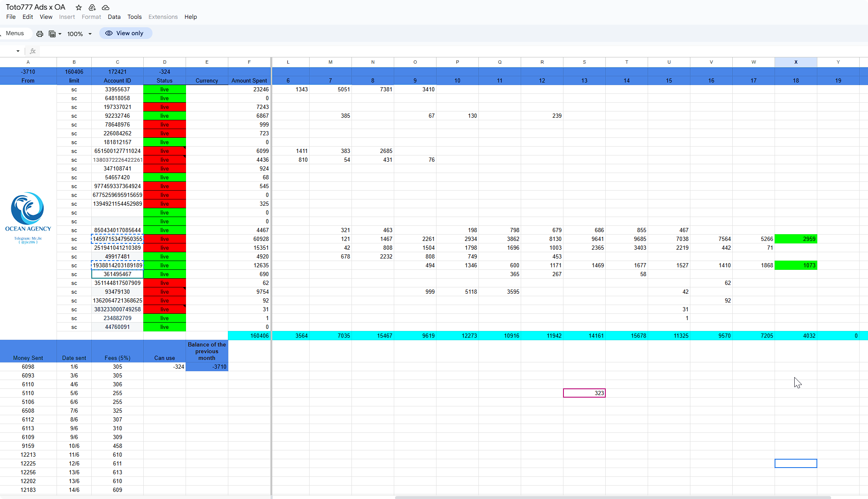868x499 pixels.
Task: Open the 100% zoom dropdown
Action: pyautogui.click(x=79, y=34)
